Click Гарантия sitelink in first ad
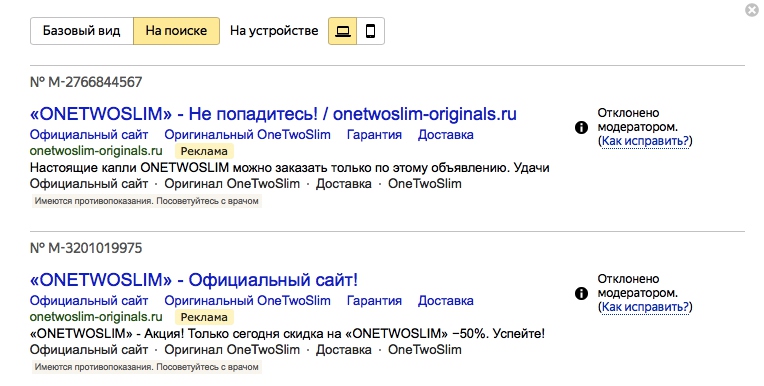Screen dimensions: 764x386 coord(374,135)
